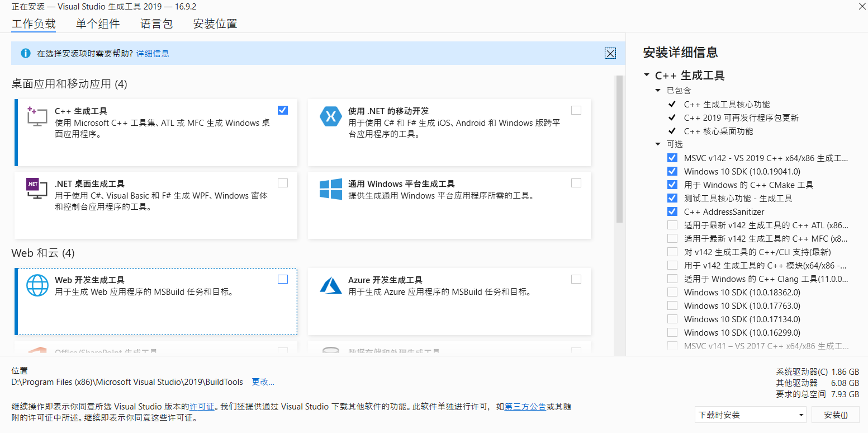Enable C++ Clang 工具 for Windows
Image resolution: width=868 pixels, height=433 pixels.
(672, 279)
